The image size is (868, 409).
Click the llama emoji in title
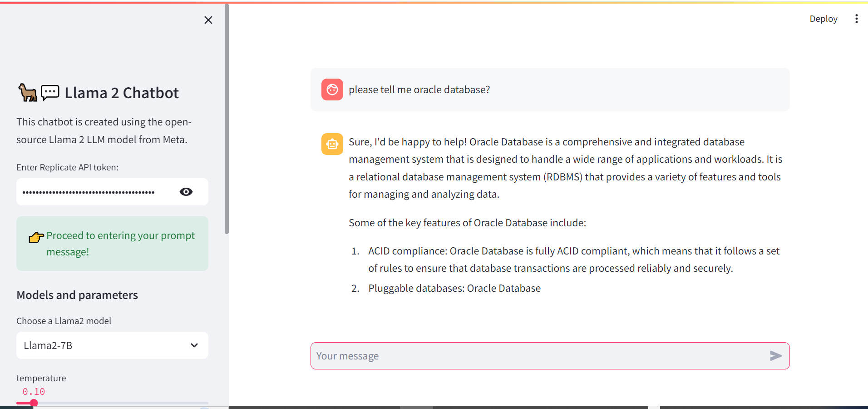(x=27, y=93)
